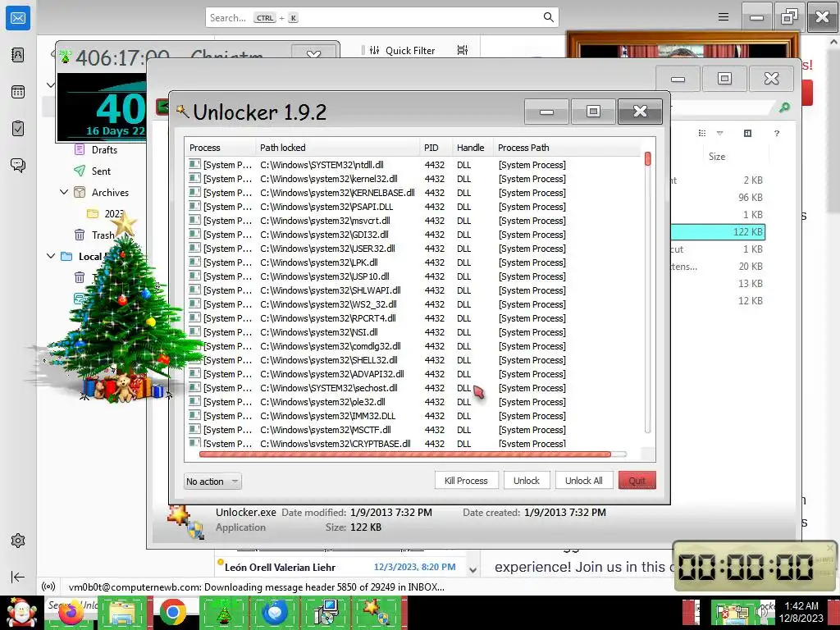Screen dimensions: 840x630
Task: Collapse the mail account at folder pane top
Action: [51, 85]
